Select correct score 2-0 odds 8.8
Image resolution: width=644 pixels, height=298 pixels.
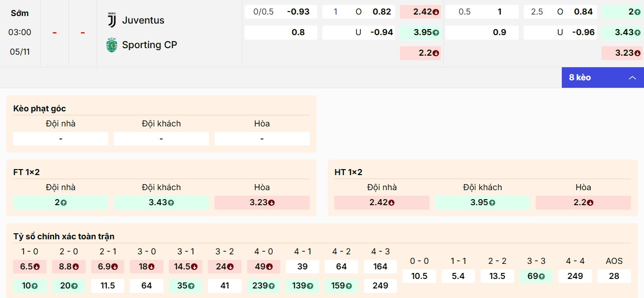pyautogui.click(x=69, y=266)
